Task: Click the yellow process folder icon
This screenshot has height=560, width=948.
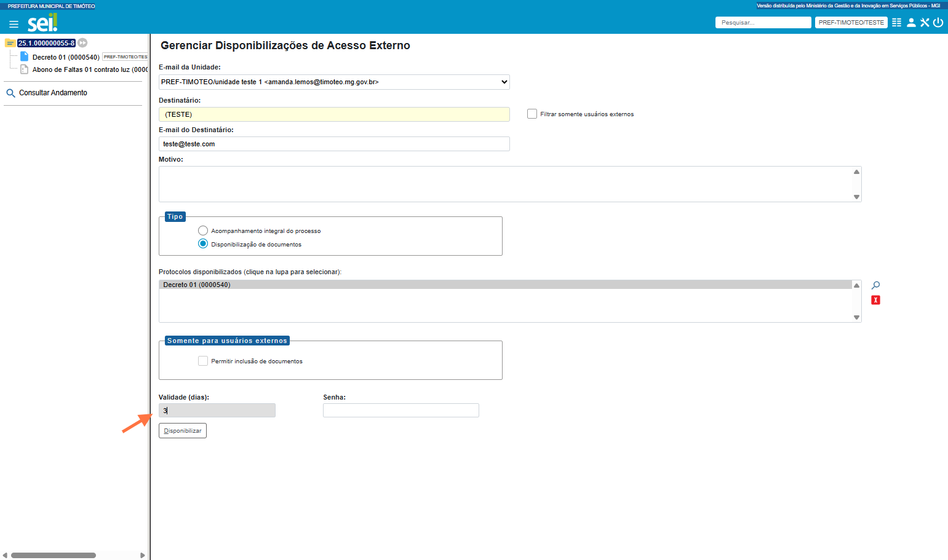Action: point(10,43)
